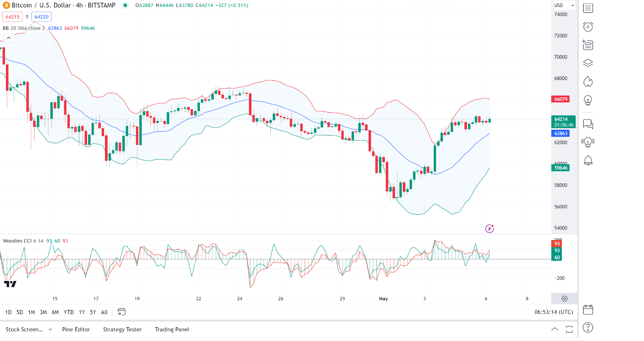Open the Data Window layers icon
Viewport: 644px width, 341px height.
(x=588, y=63)
